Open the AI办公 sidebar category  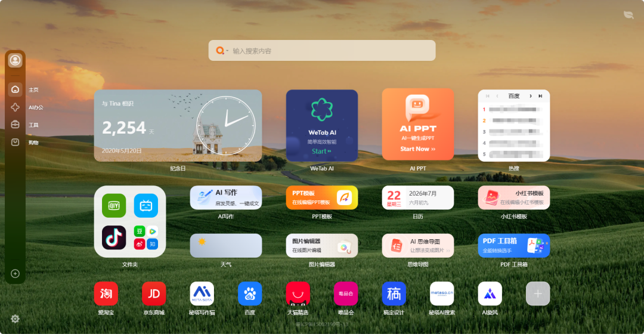15,107
